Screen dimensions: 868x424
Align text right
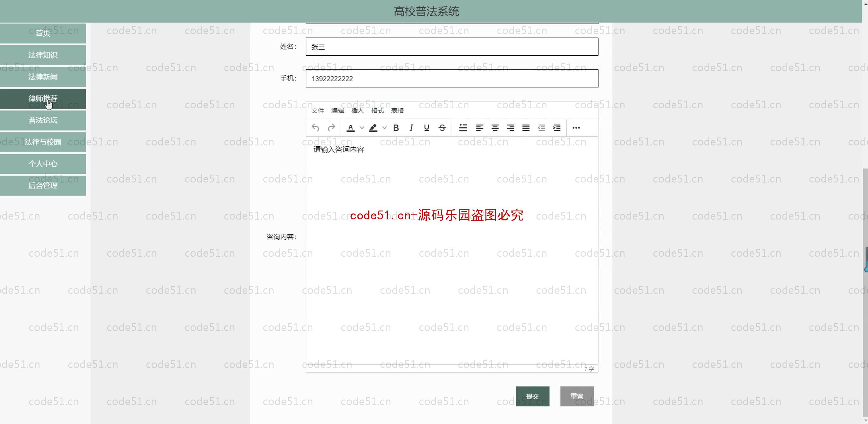[x=511, y=128]
